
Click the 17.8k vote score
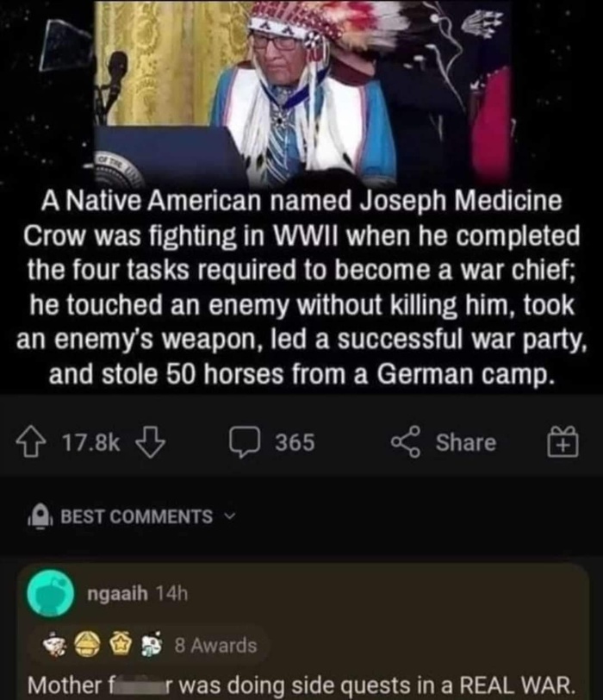(91, 442)
